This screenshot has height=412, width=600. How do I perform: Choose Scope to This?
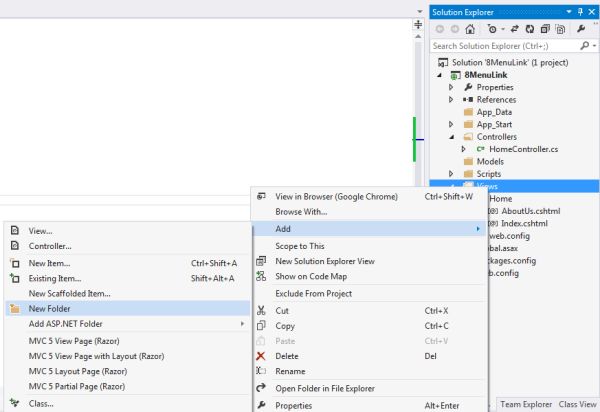[369, 246]
